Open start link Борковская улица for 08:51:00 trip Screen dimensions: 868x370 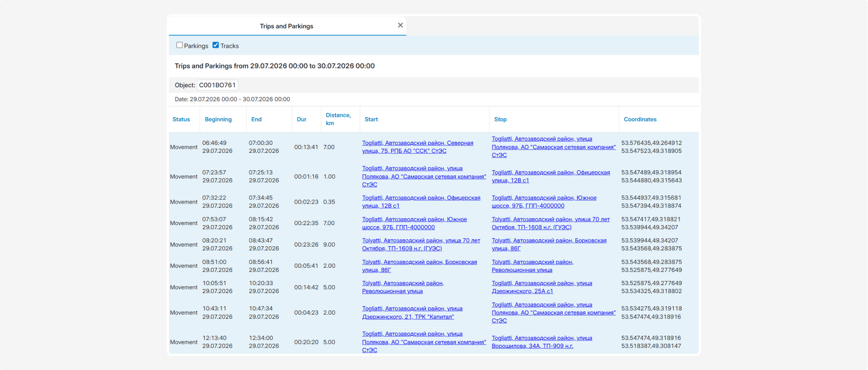(419, 266)
